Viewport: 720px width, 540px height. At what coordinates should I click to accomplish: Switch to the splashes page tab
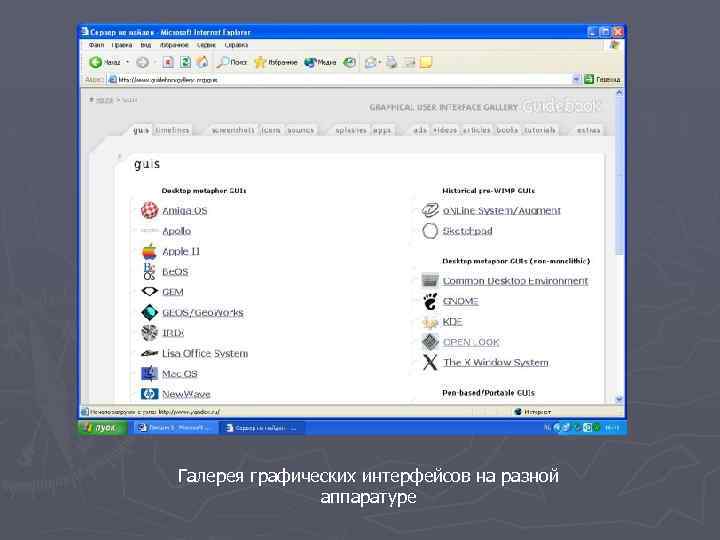[x=351, y=130]
